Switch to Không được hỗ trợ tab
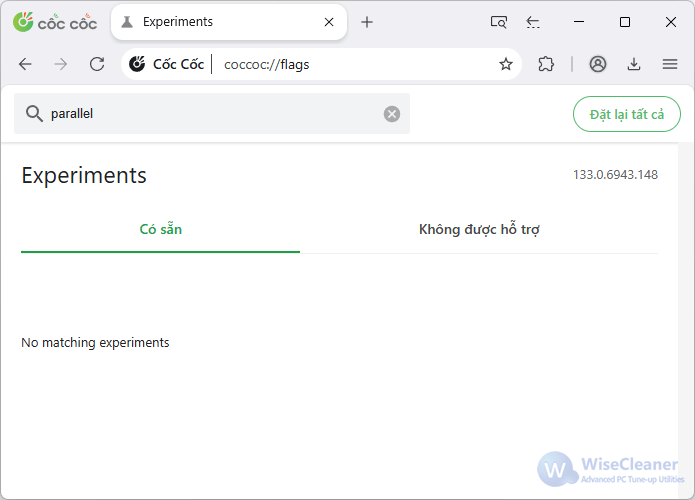Viewport: 695px width, 500px height. pos(479,229)
